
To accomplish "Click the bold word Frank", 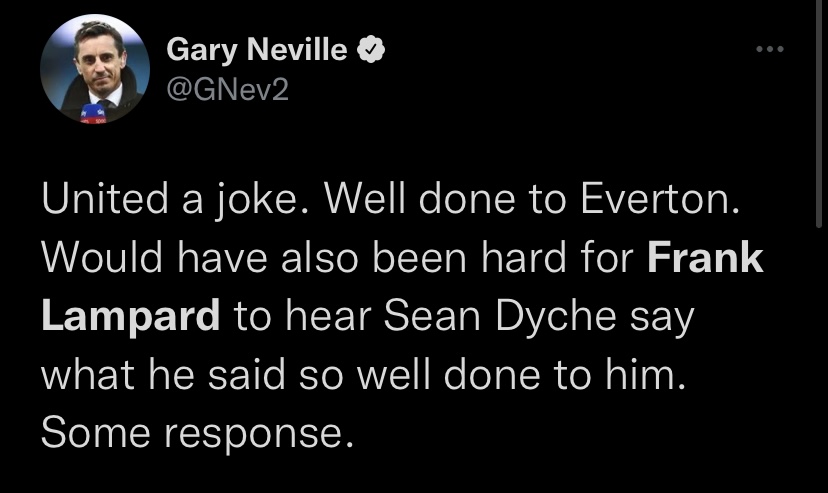I will click(x=705, y=259).
